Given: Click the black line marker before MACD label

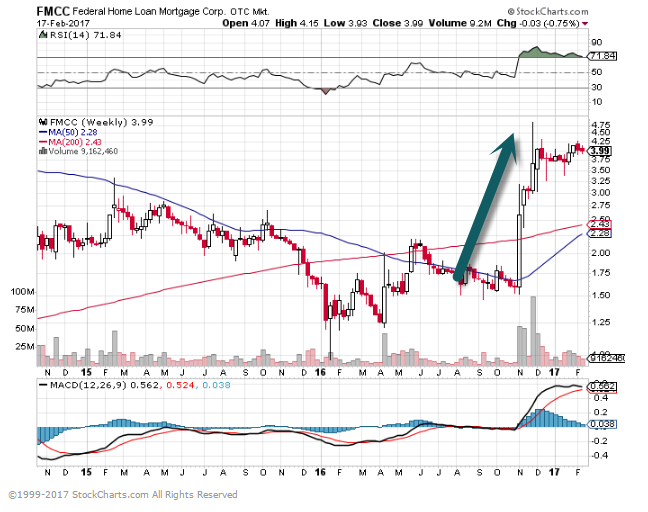Looking at the screenshot, I should pyautogui.click(x=43, y=385).
